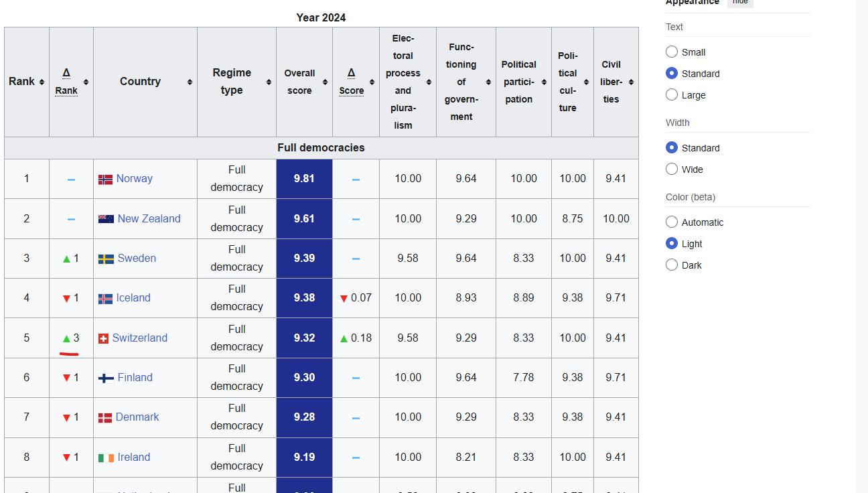868x493 pixels.
Task: Click the Ireland flag icon
Action: pyautogui.click(x=106, y=458)
